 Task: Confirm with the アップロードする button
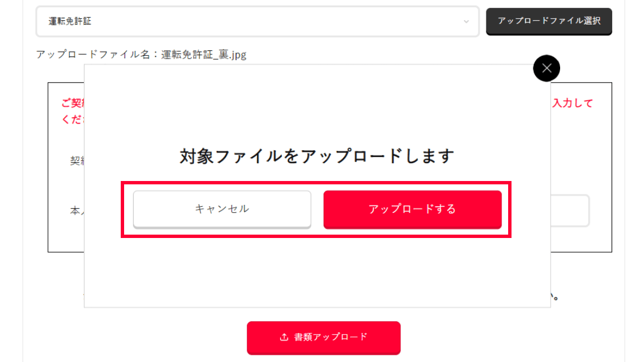coord(412,209)
